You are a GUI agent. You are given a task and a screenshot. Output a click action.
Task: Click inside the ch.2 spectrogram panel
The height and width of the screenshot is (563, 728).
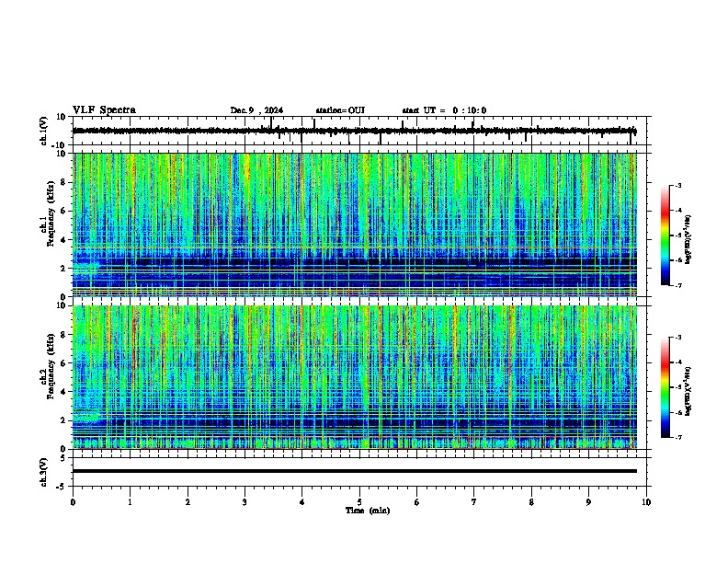pyautogui.click(x=355, y=377)
